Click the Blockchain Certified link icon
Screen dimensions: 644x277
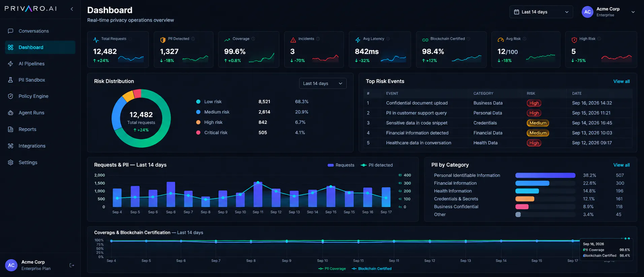coord(425,40)
